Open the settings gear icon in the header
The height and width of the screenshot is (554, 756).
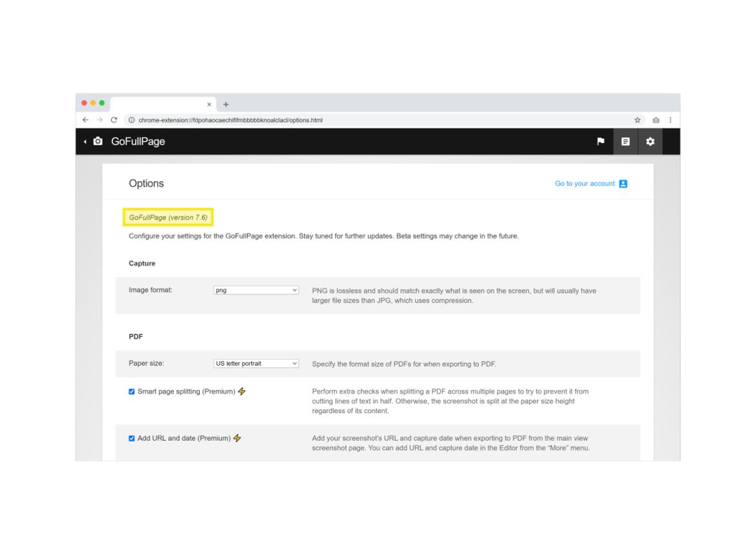click(650, 142)
